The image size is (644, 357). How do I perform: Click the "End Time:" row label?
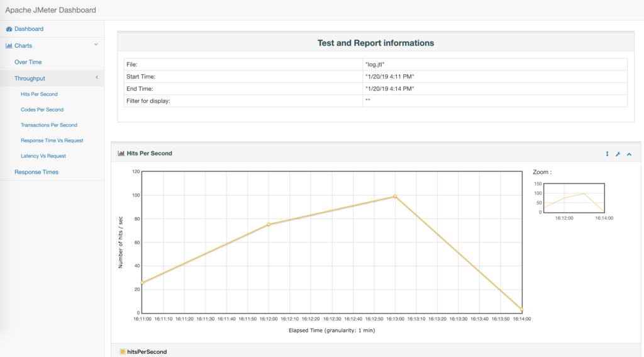click(140, 89)
